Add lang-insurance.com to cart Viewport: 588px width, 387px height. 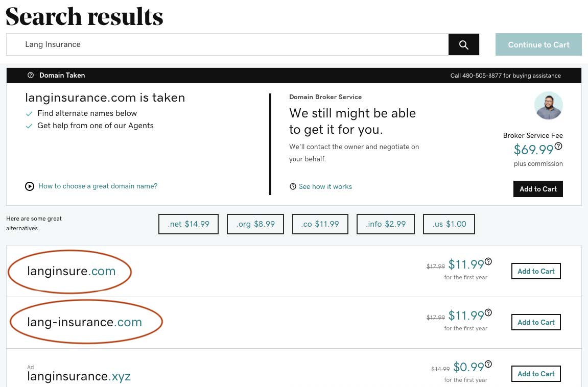536,322
